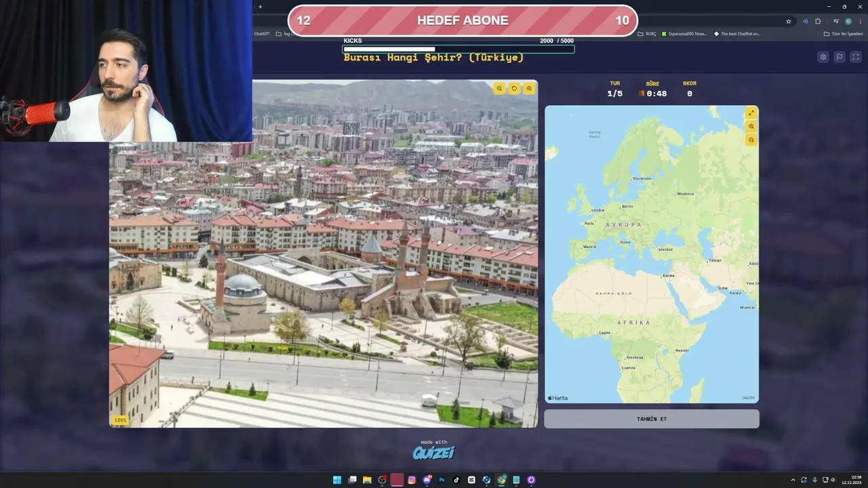Click the tray microphone icon

pyautogui.click(x=814, y=480)
